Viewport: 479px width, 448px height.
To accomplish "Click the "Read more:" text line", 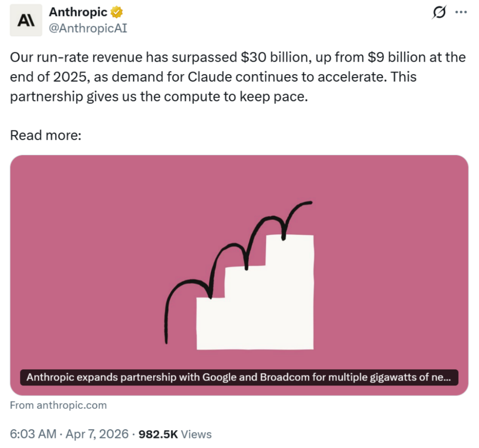I will (46, 135).
